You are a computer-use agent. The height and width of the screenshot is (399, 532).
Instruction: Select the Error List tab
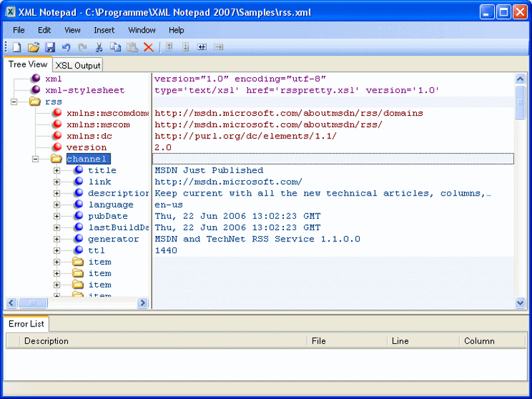pyautogui.click(x=26, y=324)
